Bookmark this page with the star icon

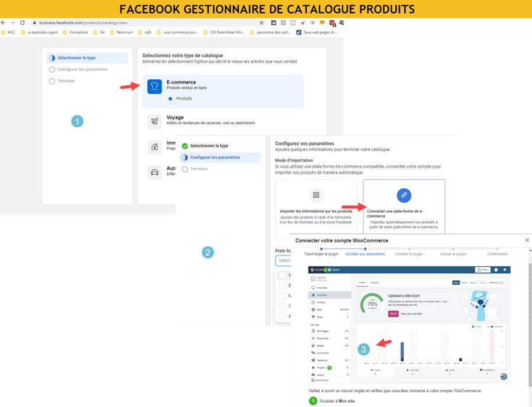tap(262, 22)
